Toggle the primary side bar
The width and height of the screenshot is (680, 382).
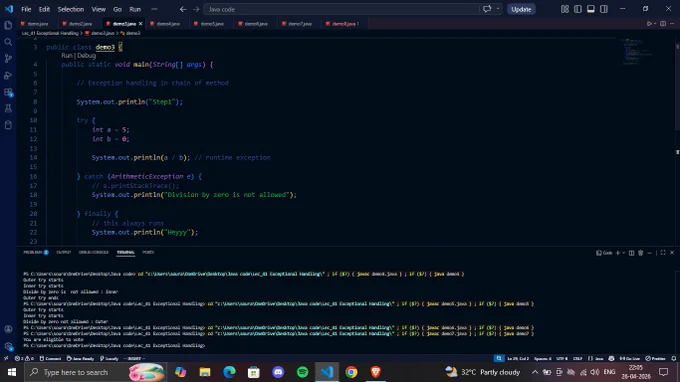pyautogui.click(x=578, y=9)
